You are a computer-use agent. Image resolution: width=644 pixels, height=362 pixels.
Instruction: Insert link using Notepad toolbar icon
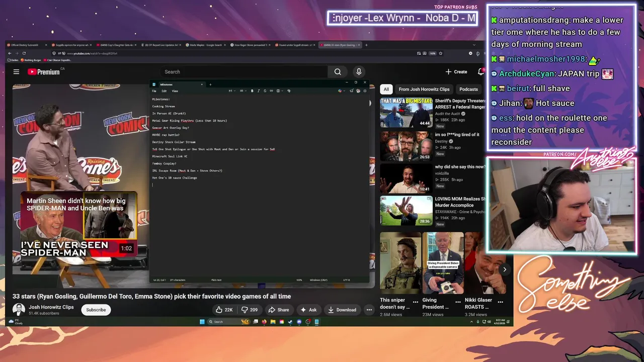click(271, 91)
